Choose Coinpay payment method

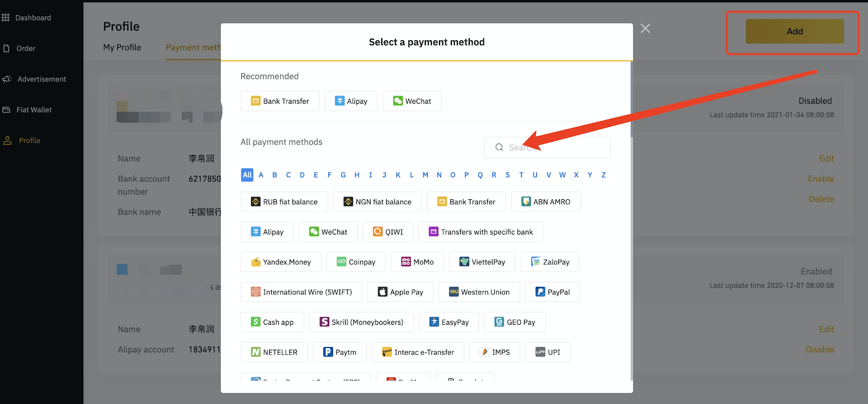(356, 262)
